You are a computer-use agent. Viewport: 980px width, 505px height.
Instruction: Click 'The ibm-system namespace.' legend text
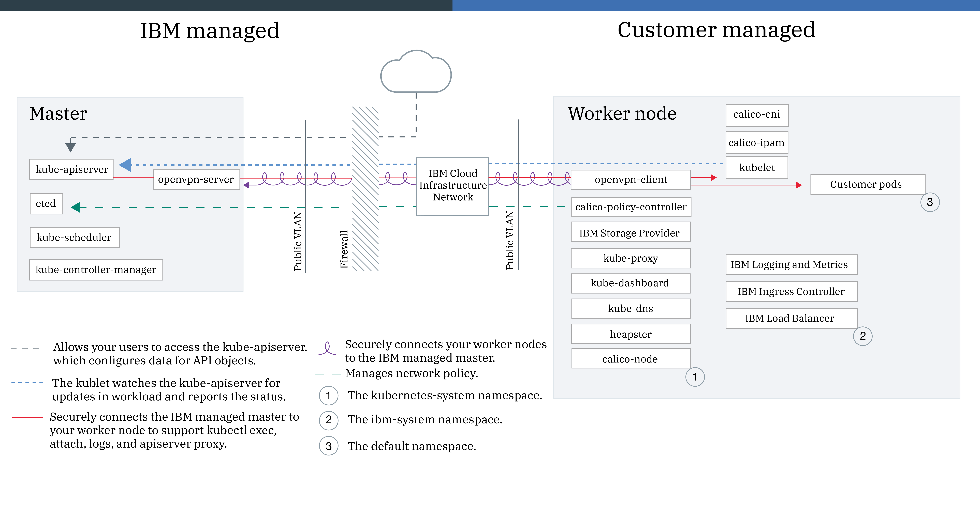point(425,420)
